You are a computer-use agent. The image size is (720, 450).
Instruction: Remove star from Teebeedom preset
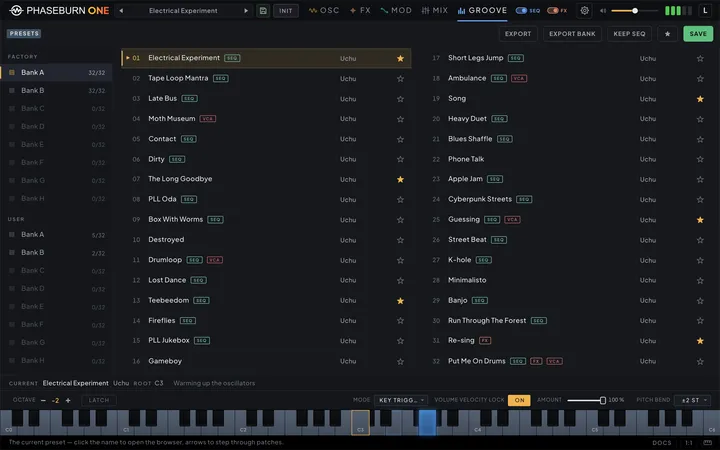(400, 301)
